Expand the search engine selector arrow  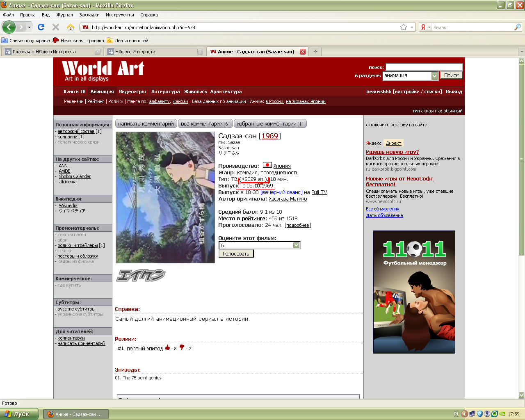429,27
